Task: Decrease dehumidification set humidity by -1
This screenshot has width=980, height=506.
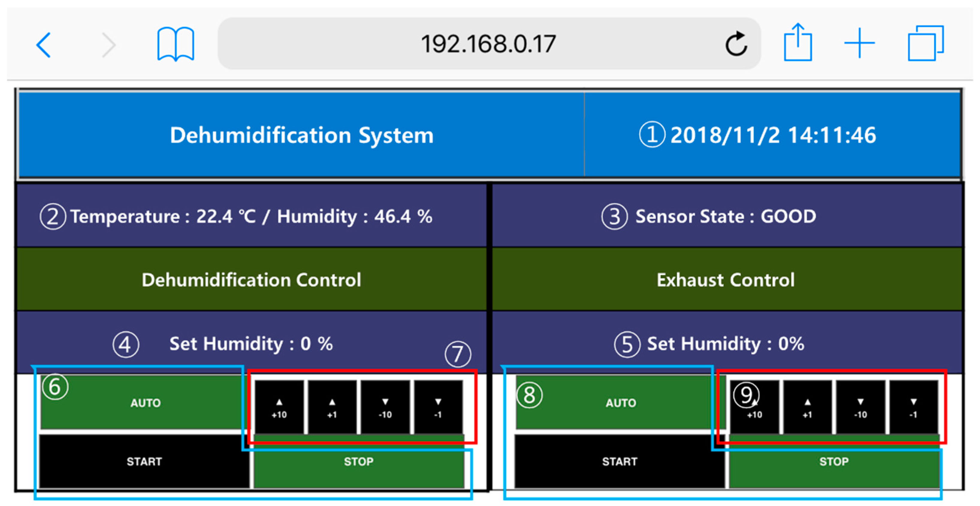Action: 438,407
